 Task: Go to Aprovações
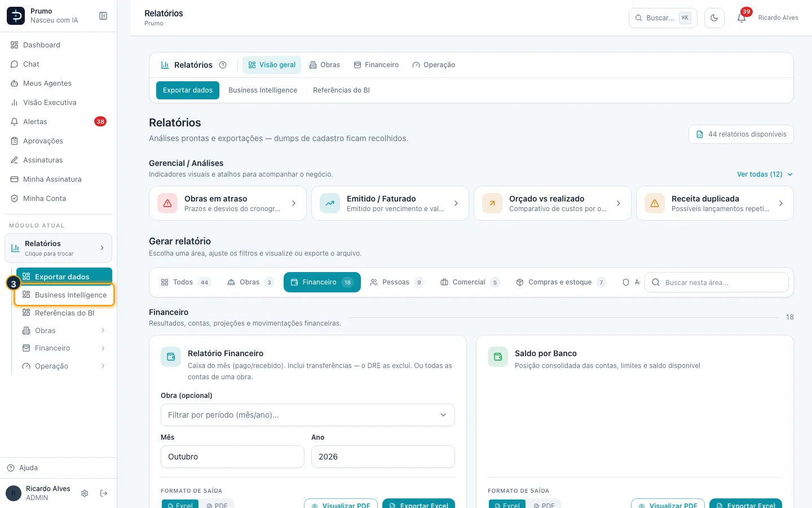(59, 141)
